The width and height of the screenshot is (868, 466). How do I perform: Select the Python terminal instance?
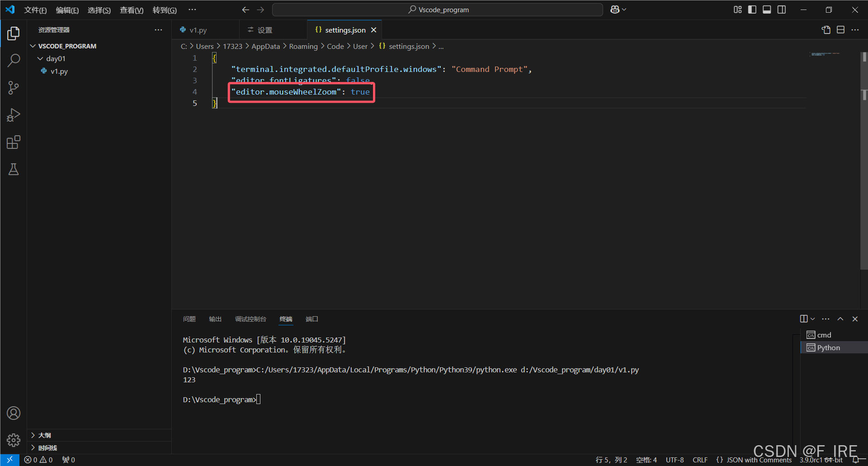click(x=834, y=347)
